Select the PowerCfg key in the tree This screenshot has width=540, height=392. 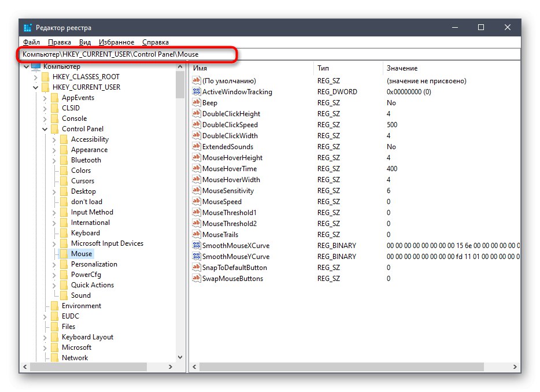[86, 275]
